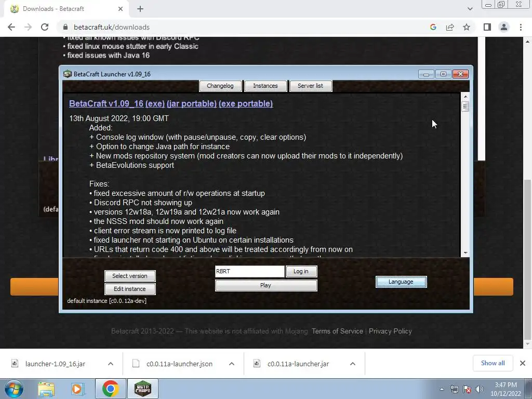
Task: Open a new browser tab
Action: click(x=140, y=9)
